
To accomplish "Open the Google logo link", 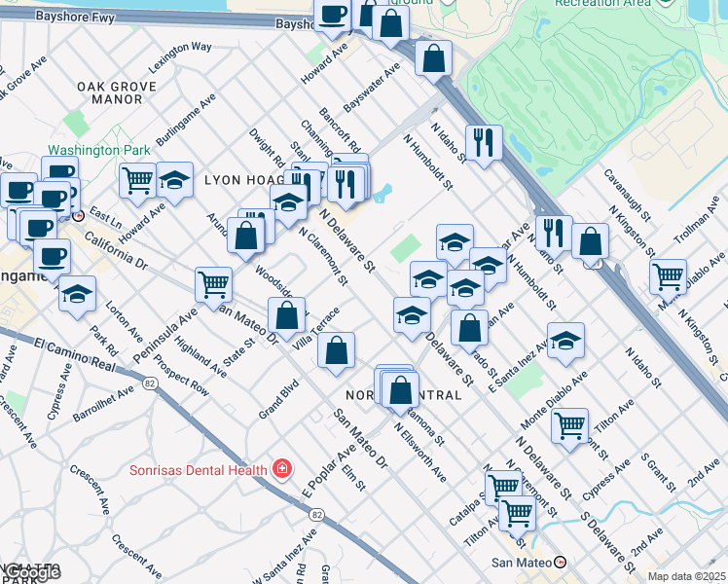I will [31, 572].
